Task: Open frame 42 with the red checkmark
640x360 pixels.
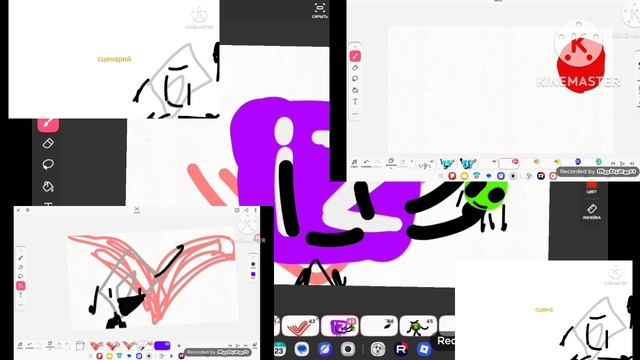Action: click(x=300, y=327)
